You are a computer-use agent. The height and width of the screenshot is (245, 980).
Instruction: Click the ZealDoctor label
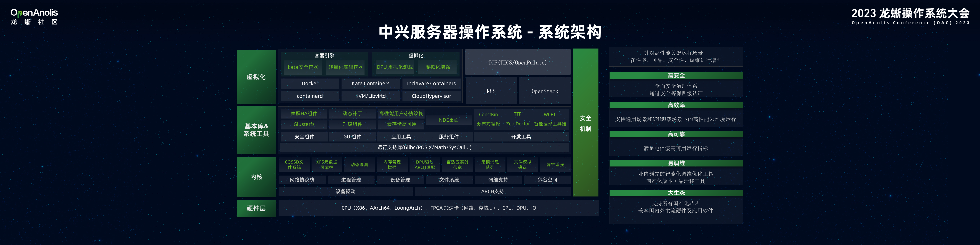tap(517, 124)
